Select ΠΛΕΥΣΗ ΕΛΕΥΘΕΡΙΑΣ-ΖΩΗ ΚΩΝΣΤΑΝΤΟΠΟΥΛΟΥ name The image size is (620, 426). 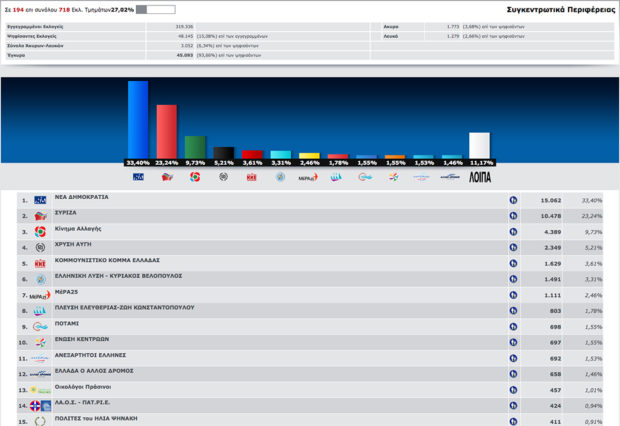click(x=125, y=308)
